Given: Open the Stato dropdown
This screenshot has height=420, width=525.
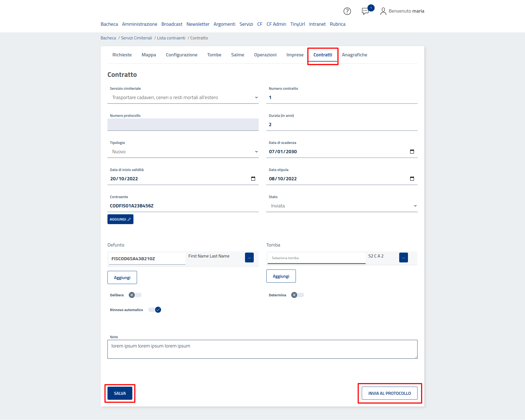Looking at the screenshot, I should (342, 206).
